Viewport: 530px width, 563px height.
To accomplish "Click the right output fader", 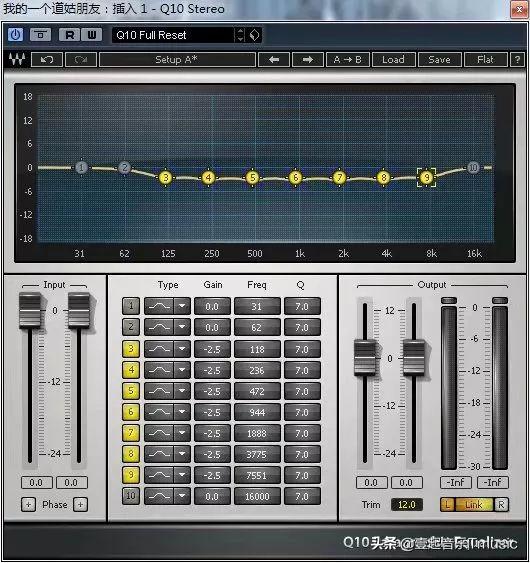I will [x=414, y=357].
